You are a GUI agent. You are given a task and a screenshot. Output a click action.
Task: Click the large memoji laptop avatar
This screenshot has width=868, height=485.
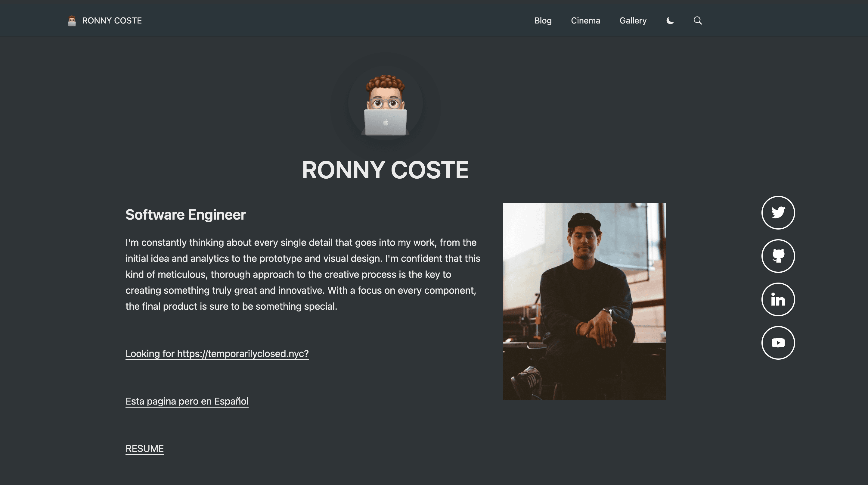385,105
